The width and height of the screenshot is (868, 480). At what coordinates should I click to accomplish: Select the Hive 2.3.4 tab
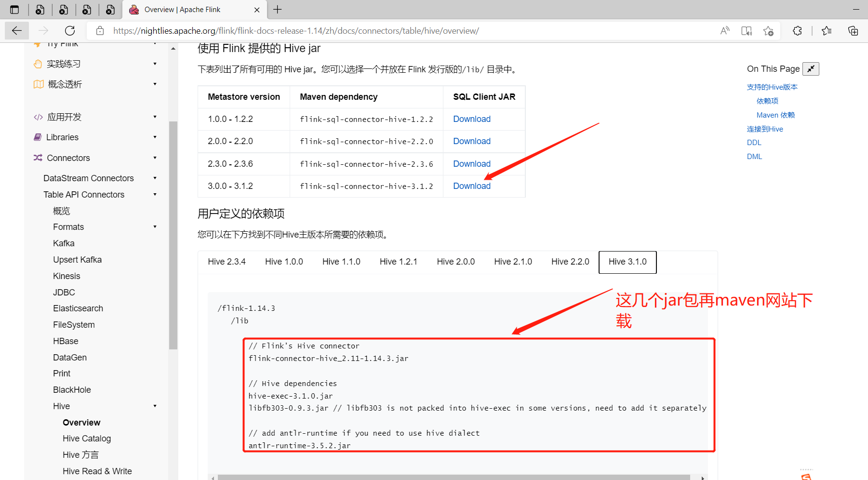(227, 262)
